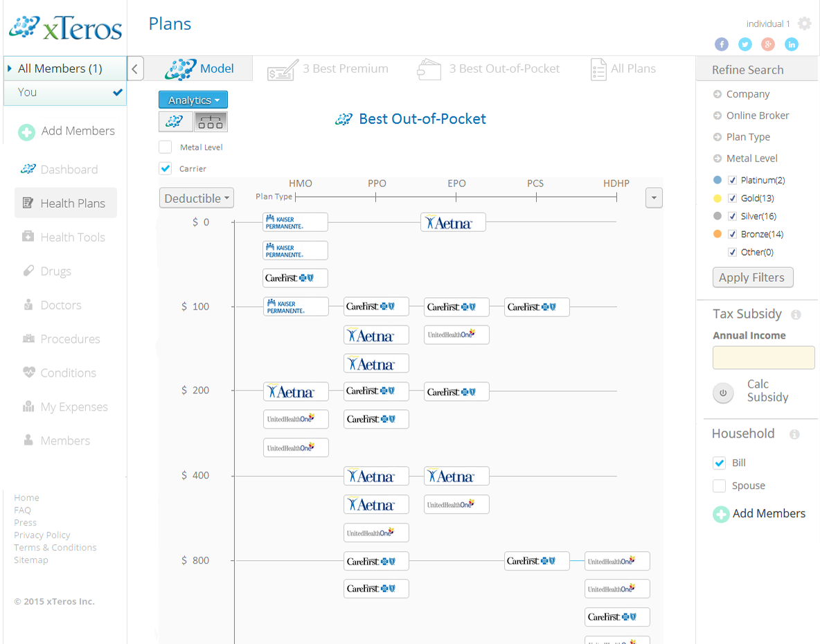Screen dimensions: 820x644
Task: Open the Google Plus share icon
Action: point(767,44)
